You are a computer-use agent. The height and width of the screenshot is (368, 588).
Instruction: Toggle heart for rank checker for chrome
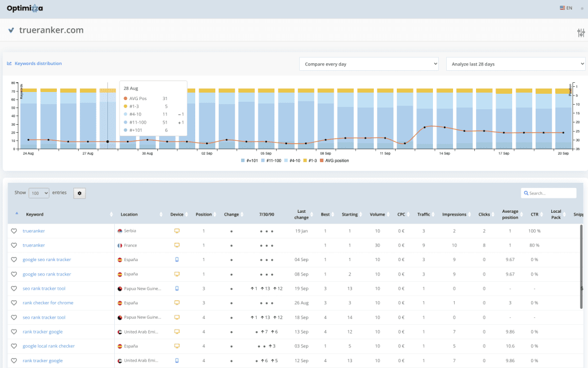14,302
